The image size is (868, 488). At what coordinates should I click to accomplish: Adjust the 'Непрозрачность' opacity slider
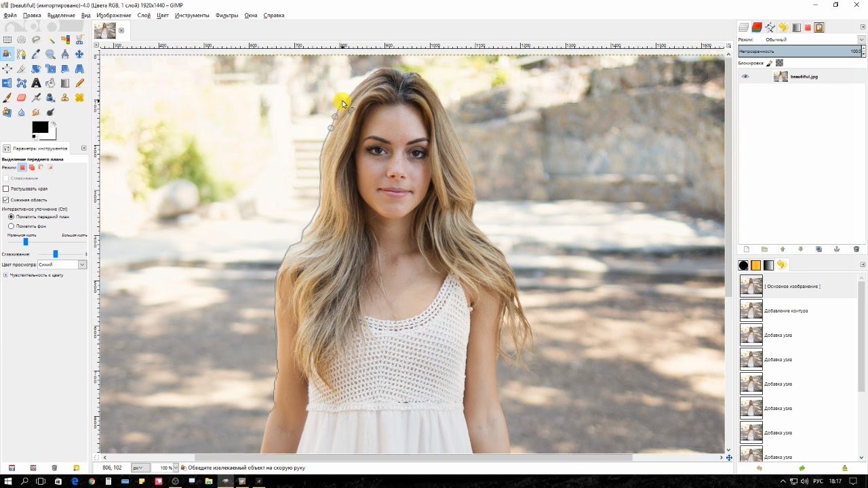pos(800,51)
